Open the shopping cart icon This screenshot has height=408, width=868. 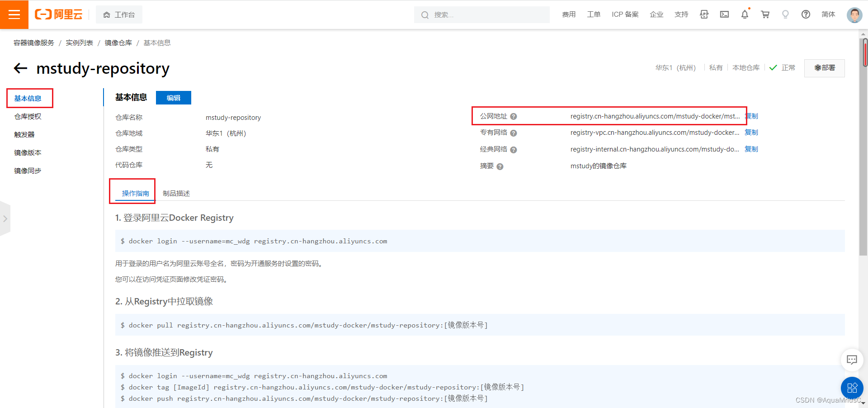point(765,14)
